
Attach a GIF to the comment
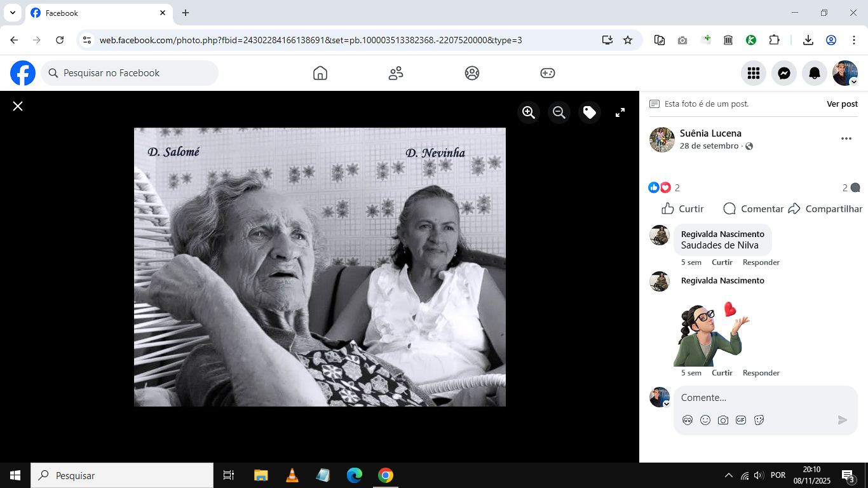(741, 420)
